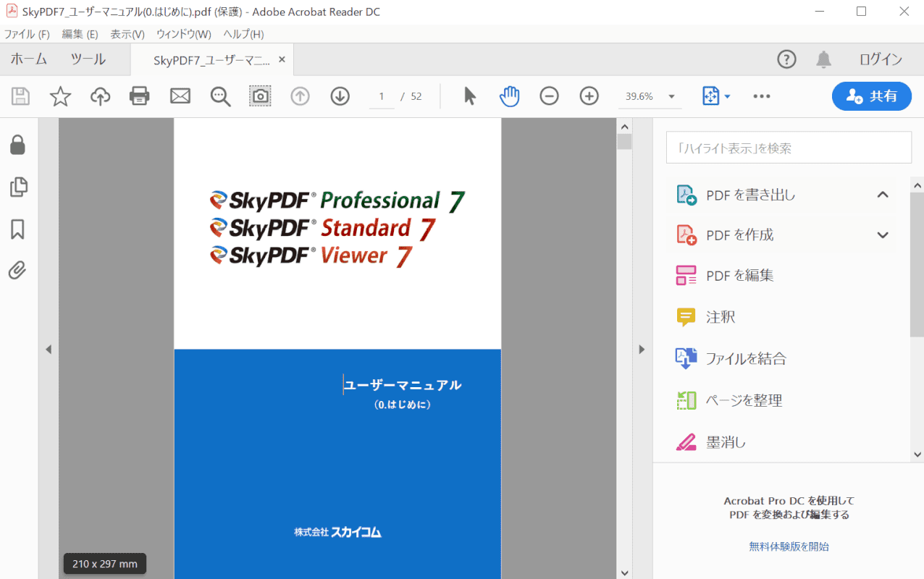The width and height of the screenshot is (924, 579).
Task: Click the ログイン sign-in button
Action: (x=881, y=59)
